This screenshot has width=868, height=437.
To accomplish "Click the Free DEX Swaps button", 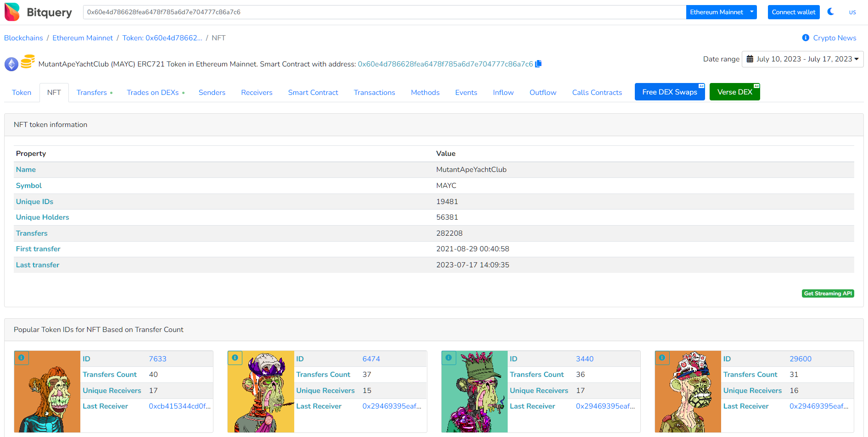I will (670, 92).
